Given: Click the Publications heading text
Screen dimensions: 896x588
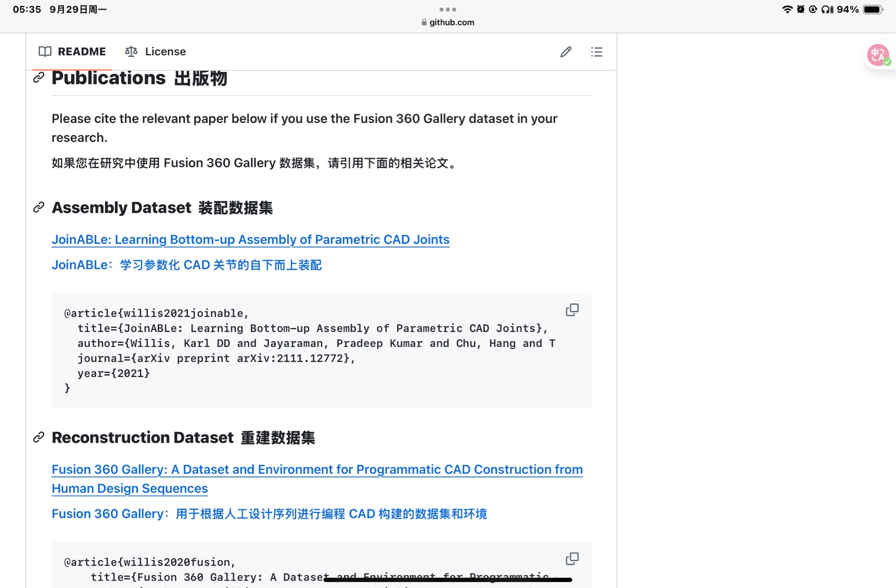Looking at the screenshot, I should click(139, 78).
